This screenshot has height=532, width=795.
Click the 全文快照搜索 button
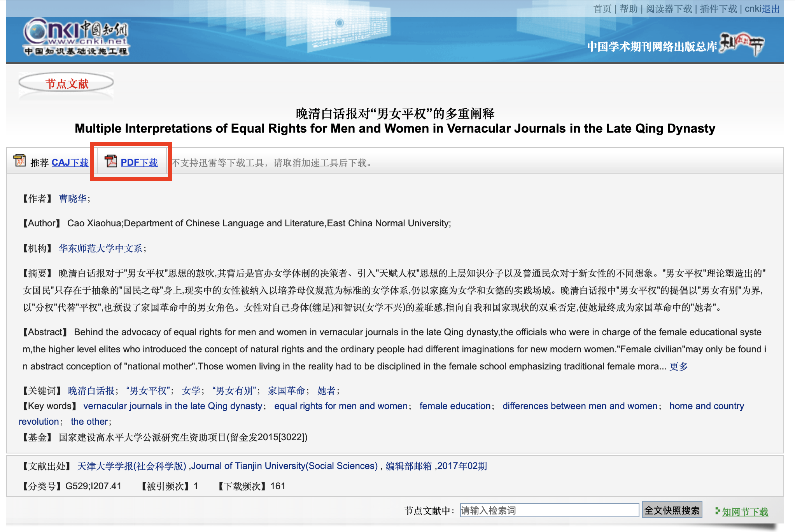(x=672, y=510)
